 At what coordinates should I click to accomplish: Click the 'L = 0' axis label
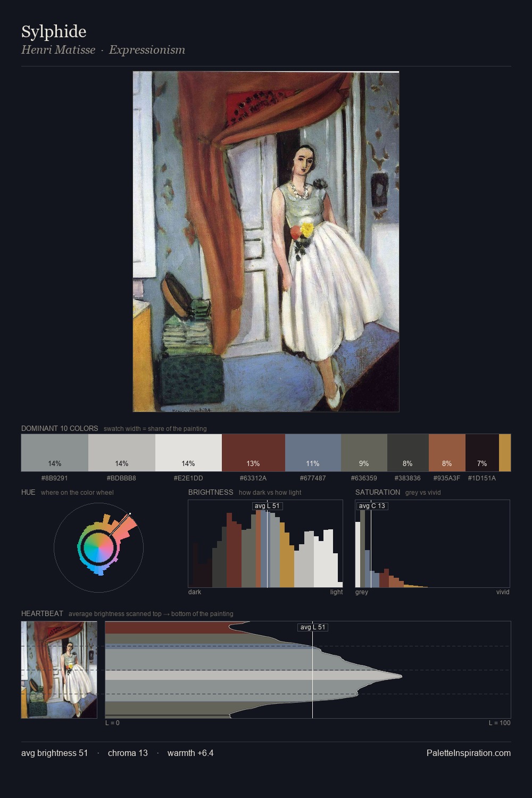pyautogui.click(x=112, y=723)
